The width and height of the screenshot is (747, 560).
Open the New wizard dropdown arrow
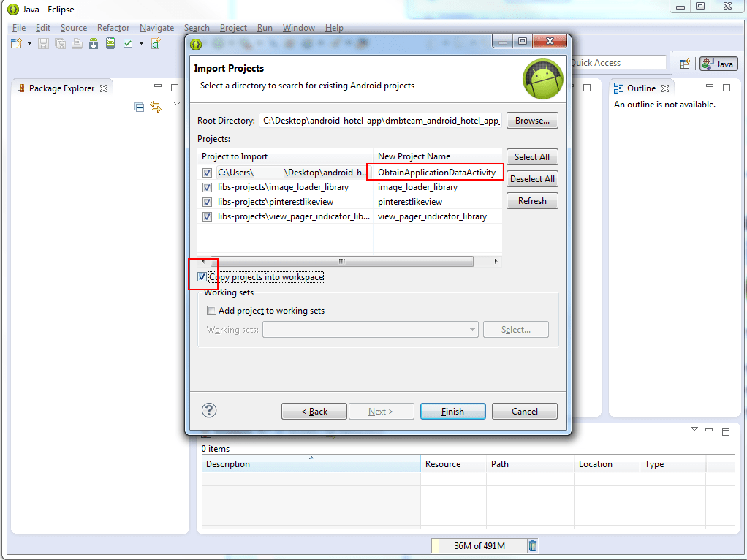coord(29,43)
